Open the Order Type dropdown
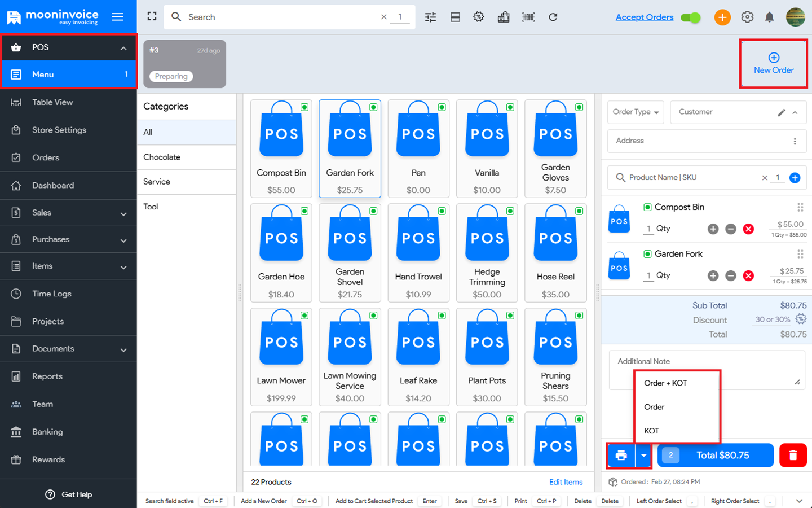812x508 pixels. [x=636, y=112]
